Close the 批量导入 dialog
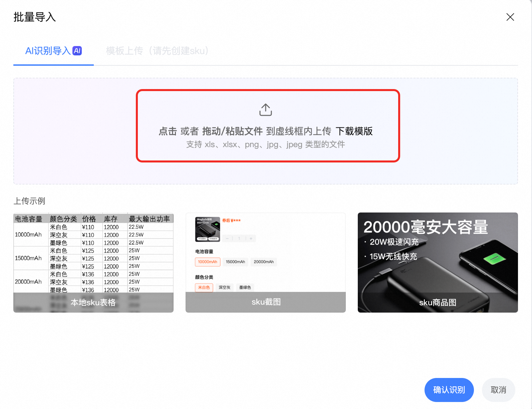This screenshot has height=409, width=532. pyautogui.click(x=510, y=17)
